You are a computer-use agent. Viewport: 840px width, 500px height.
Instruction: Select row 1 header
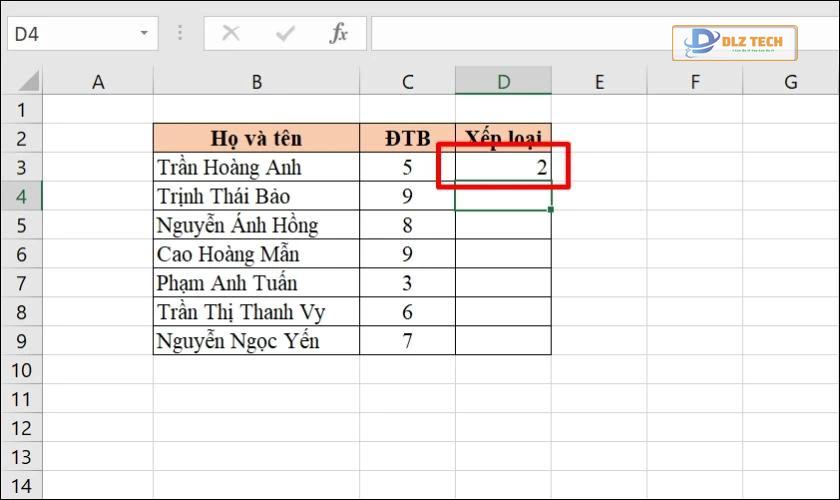[21, 110]
